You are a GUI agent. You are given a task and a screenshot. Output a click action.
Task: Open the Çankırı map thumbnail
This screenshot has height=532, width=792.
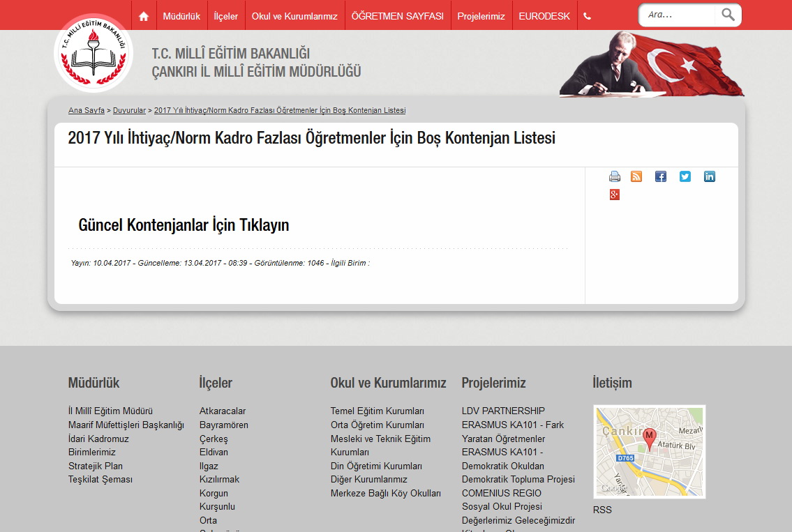(x=649, y=451)
